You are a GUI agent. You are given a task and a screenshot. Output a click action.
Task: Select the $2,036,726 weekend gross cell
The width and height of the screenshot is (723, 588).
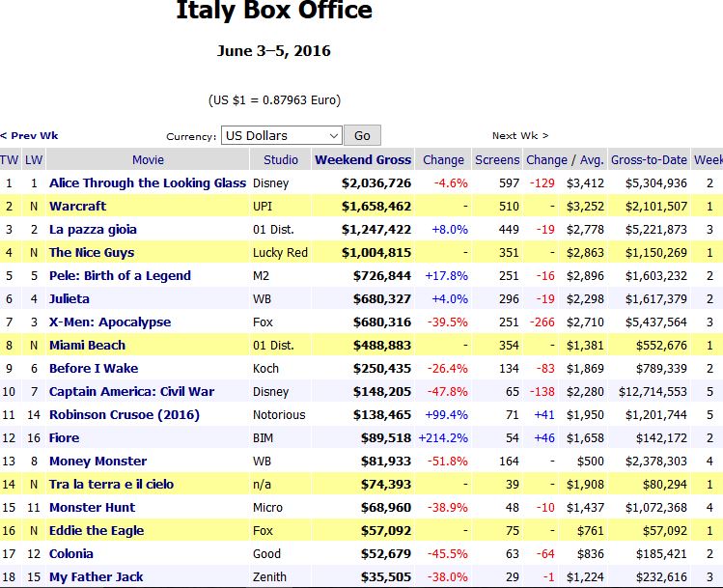coord(376,183)
